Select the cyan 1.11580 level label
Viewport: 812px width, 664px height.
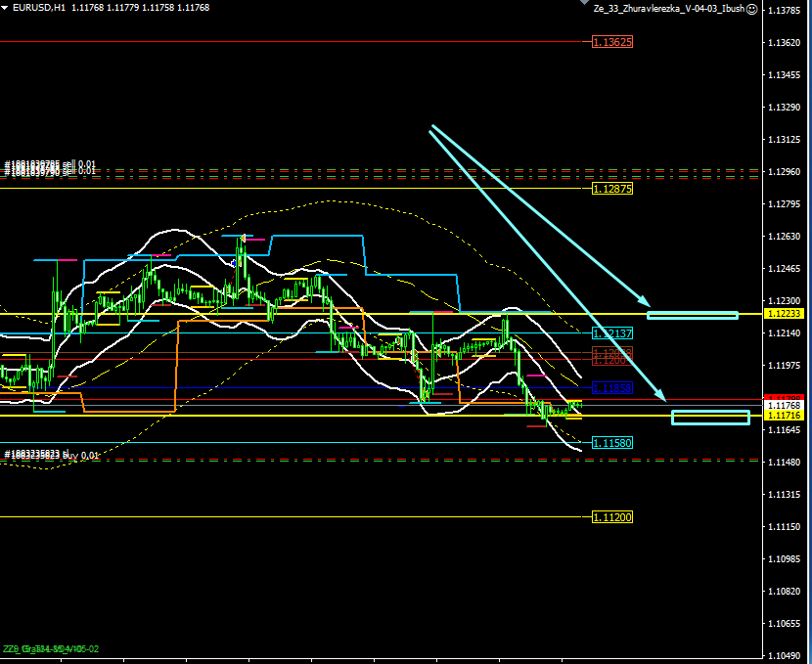[x=612, y=443]
